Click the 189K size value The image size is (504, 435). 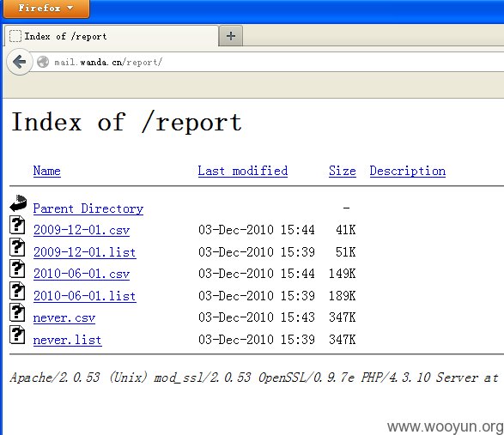[x=343, y=296]
